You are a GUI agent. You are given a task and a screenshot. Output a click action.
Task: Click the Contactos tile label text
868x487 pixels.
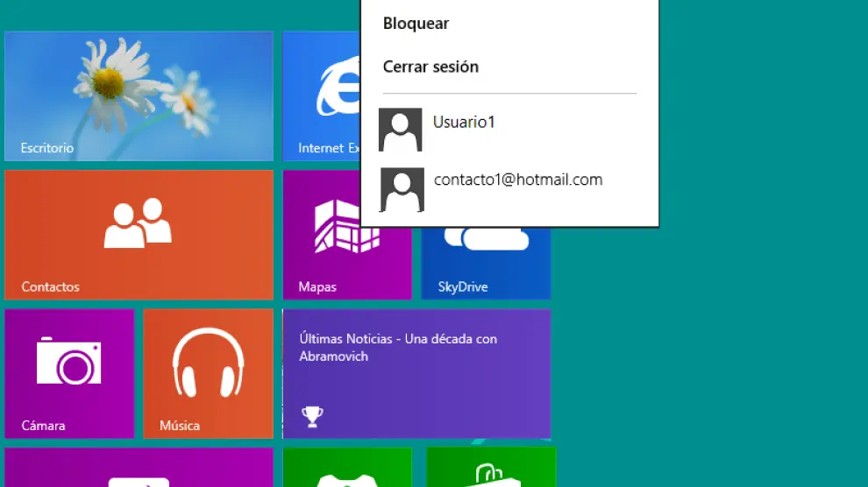tap(50, 286)
